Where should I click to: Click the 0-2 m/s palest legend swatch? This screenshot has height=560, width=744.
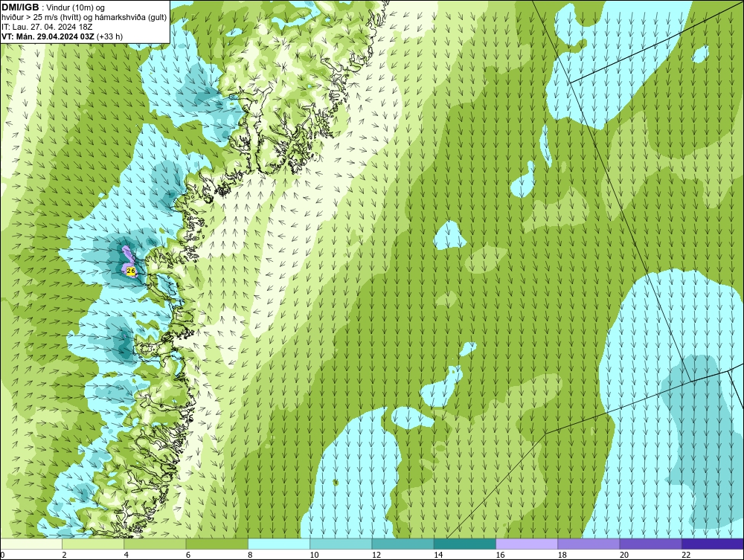coord(31,544)
